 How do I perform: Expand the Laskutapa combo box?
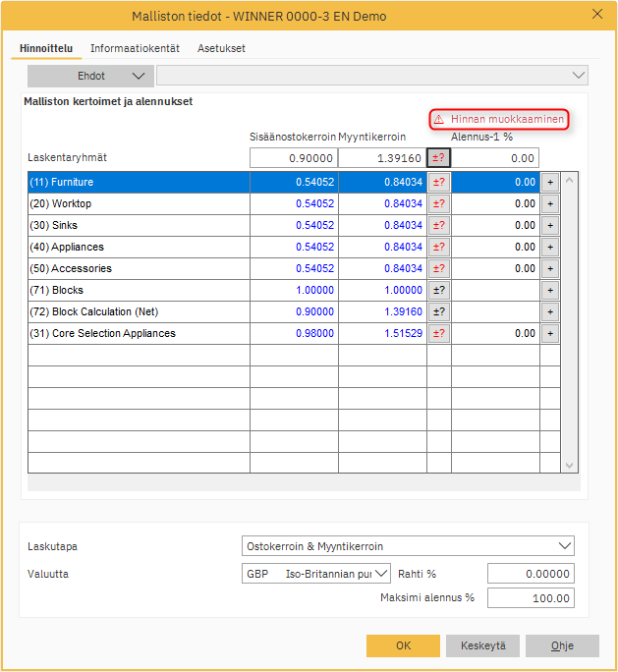408,546
